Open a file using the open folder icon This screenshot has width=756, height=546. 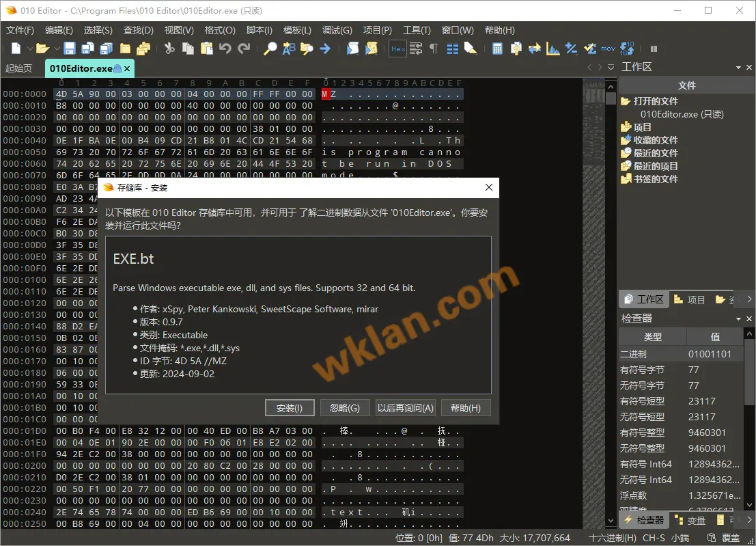point(42,49)
